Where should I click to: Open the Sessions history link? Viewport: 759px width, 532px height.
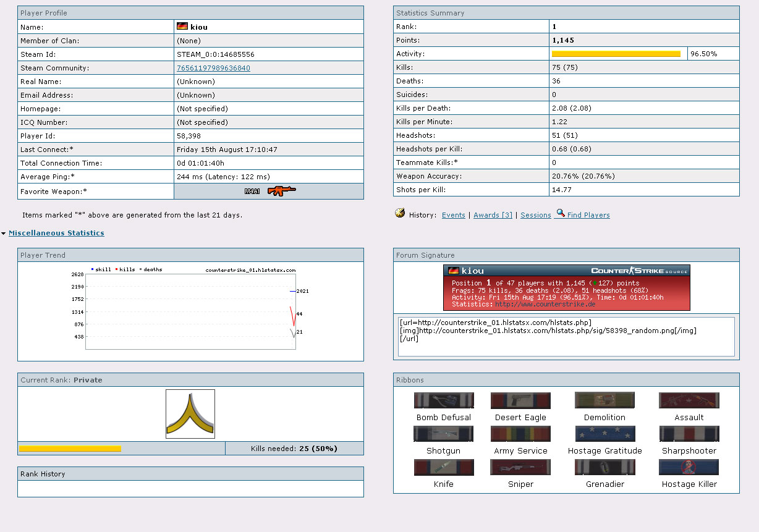535,215
